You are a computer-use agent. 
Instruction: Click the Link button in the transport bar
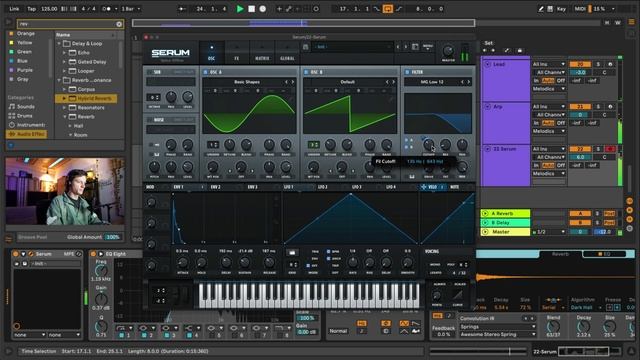(14, 9)
